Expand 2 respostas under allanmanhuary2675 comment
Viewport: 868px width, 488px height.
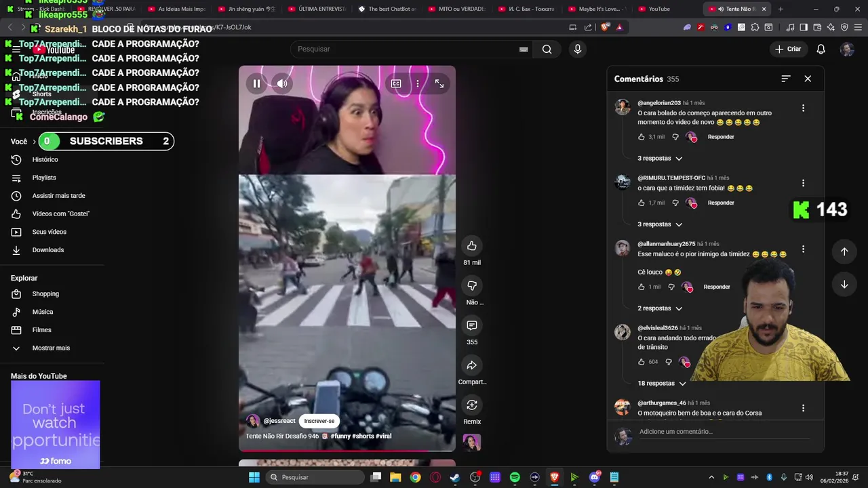pos(660,308)
